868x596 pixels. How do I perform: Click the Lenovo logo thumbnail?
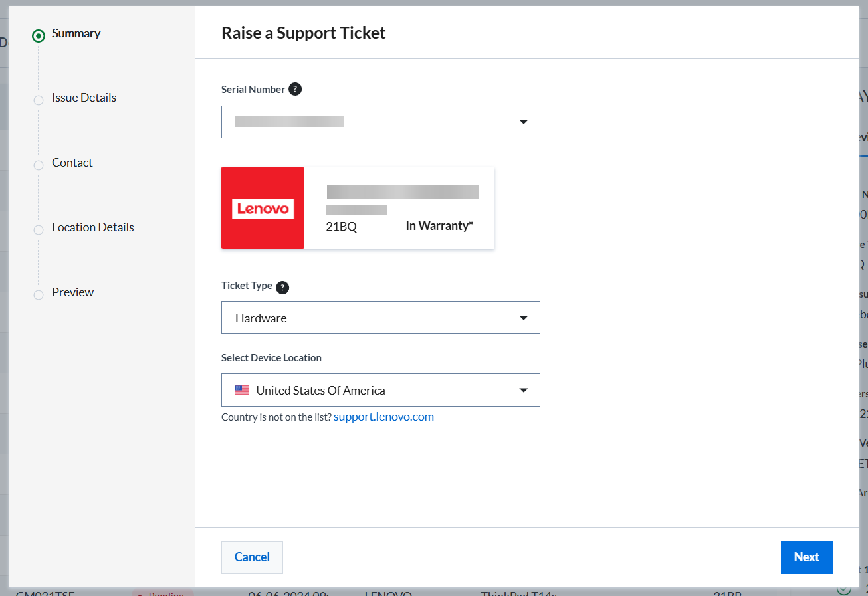pyautogui.click(x=263, y=208)
